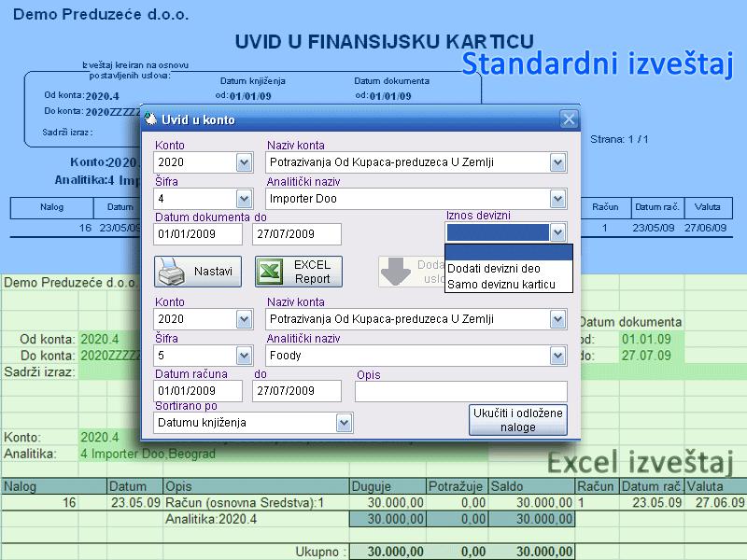Select the blank highlighted option in devizni list

point(507,252)
